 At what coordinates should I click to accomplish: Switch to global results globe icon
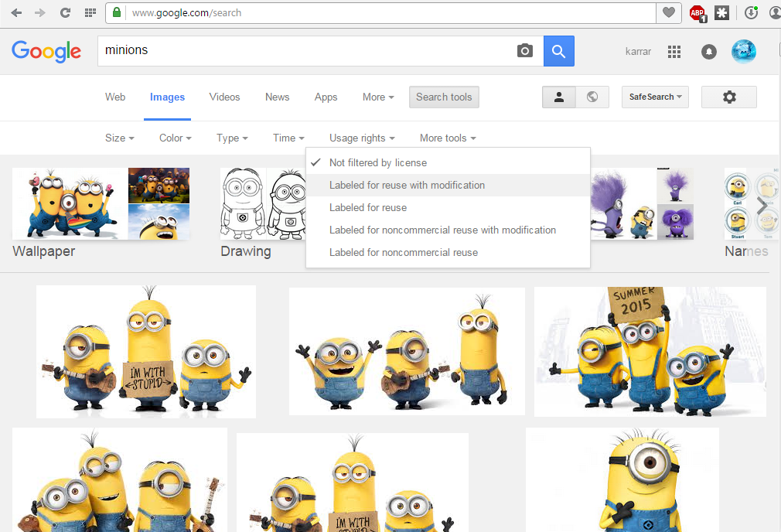pos(592,97)
